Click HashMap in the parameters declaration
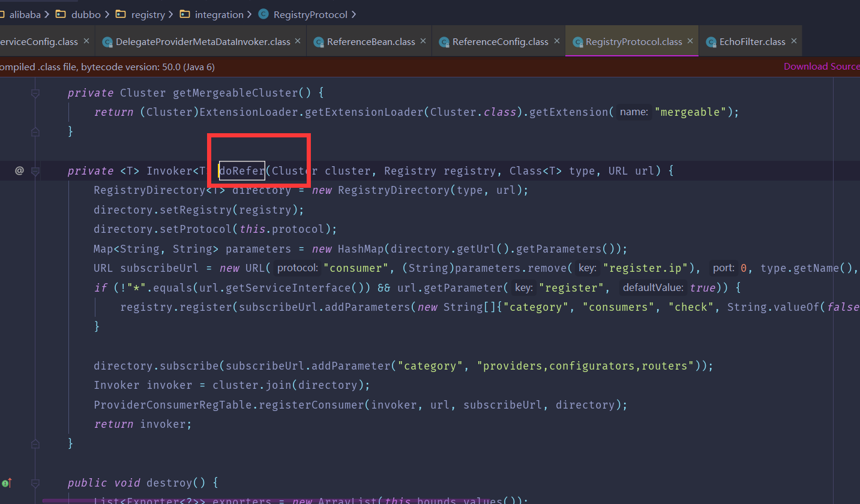 [361, 249]
